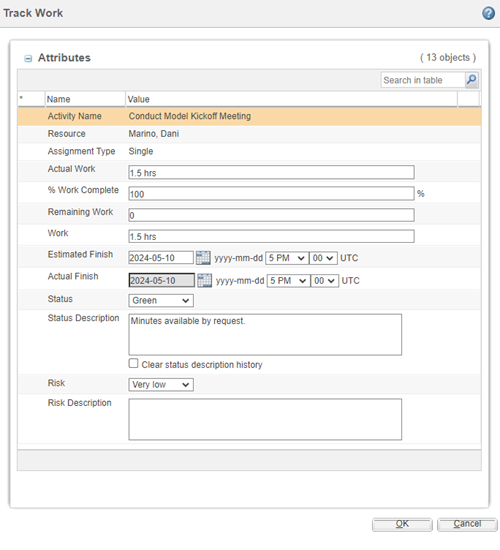Screen dimensions: 500x550
Task: Click the search magnifier icon in table
Action: (x=472, y=80)
